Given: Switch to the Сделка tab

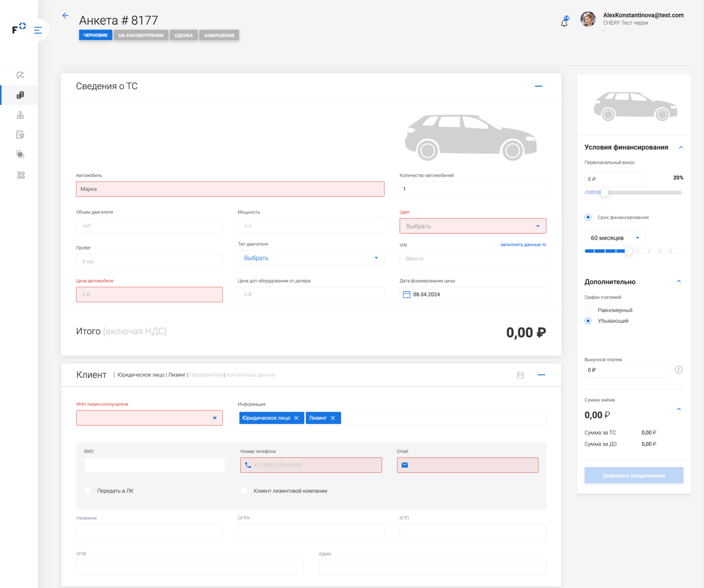Looking at the screenshot, I should pos(184,35).
